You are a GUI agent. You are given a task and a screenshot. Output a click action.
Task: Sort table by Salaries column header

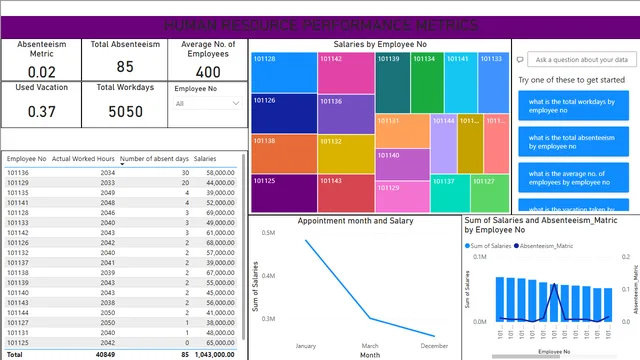[205, 159]
